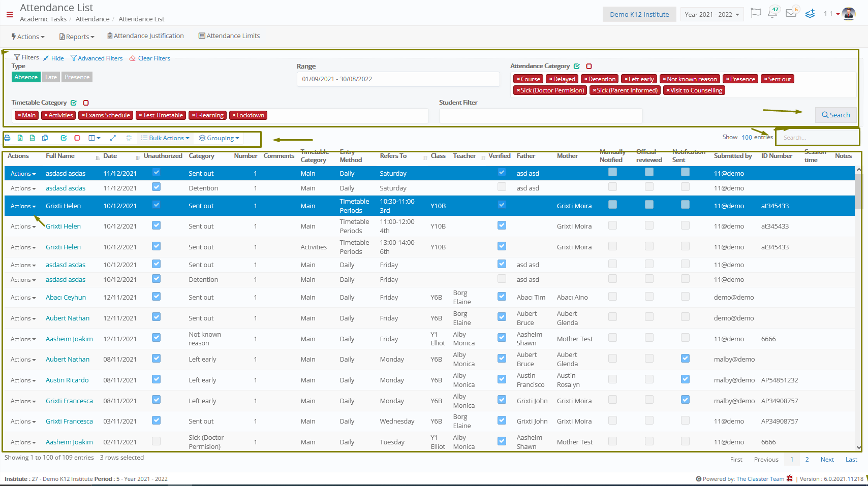Viewport: 868px width, 486px height.
Task: Select all Timetable Categories green check
Action: coord(74,103)
